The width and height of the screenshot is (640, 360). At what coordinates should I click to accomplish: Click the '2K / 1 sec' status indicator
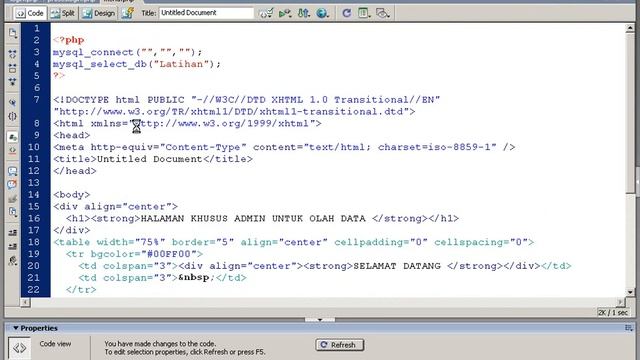pos(612,313)
